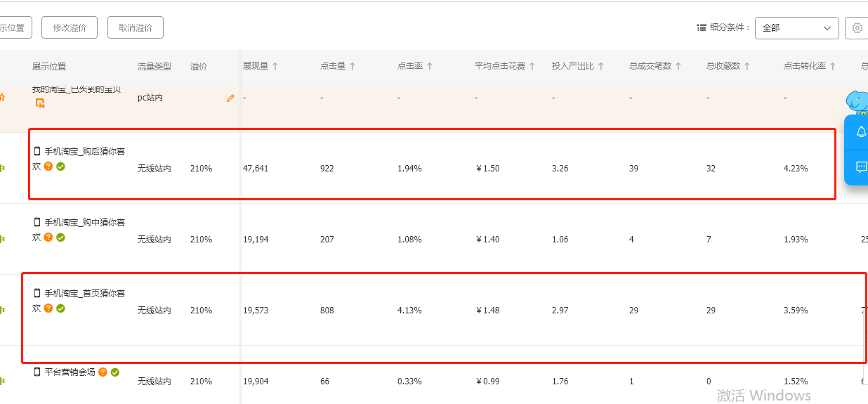The image size is (868, 404).
Task: Click green check icon for 购中猜你喜欢
Action: click(x=60, y=237)
